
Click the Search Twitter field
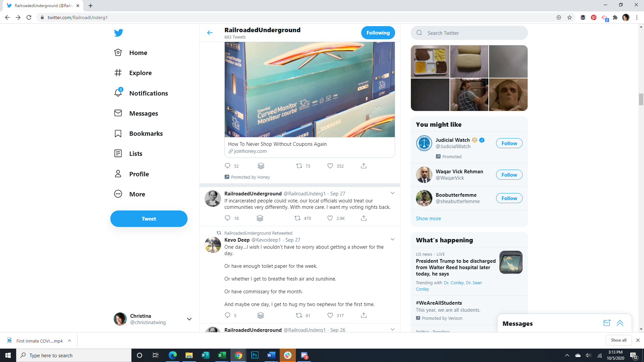coord(470,33)
